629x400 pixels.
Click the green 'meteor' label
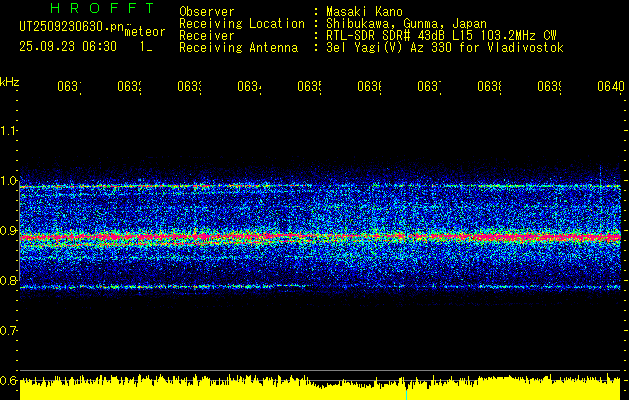(145, 32)
